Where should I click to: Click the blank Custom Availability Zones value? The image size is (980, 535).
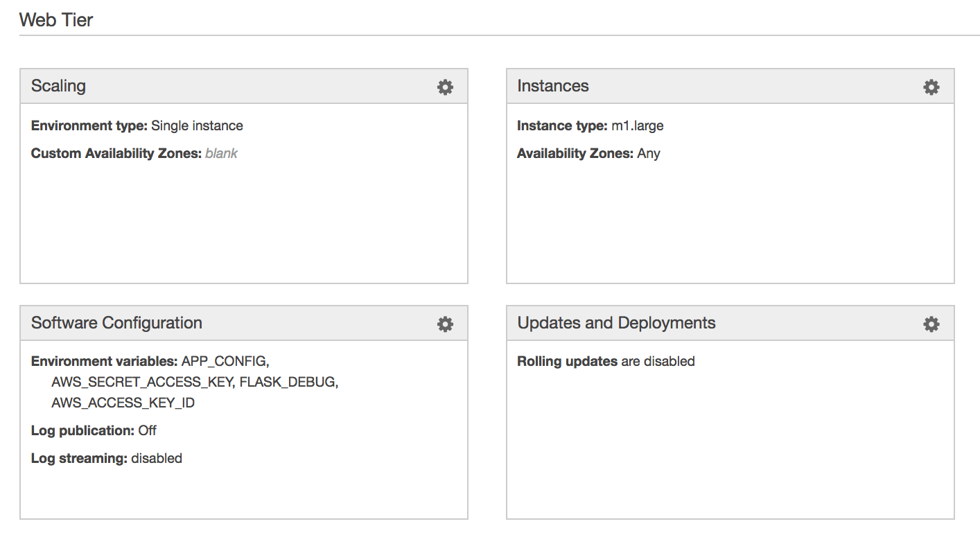coord(221,153)
